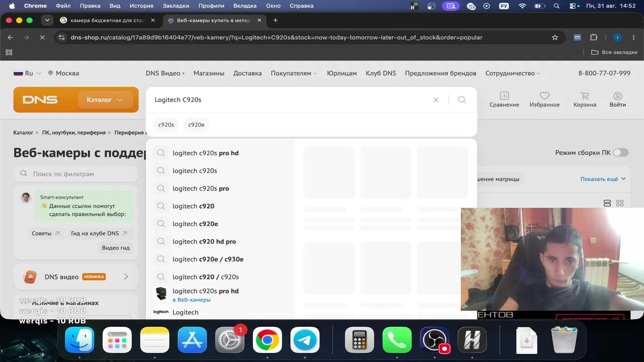Toggle Режим сборки ПК switch
This screenshot has width=644, height=362.
coord(621,152)
